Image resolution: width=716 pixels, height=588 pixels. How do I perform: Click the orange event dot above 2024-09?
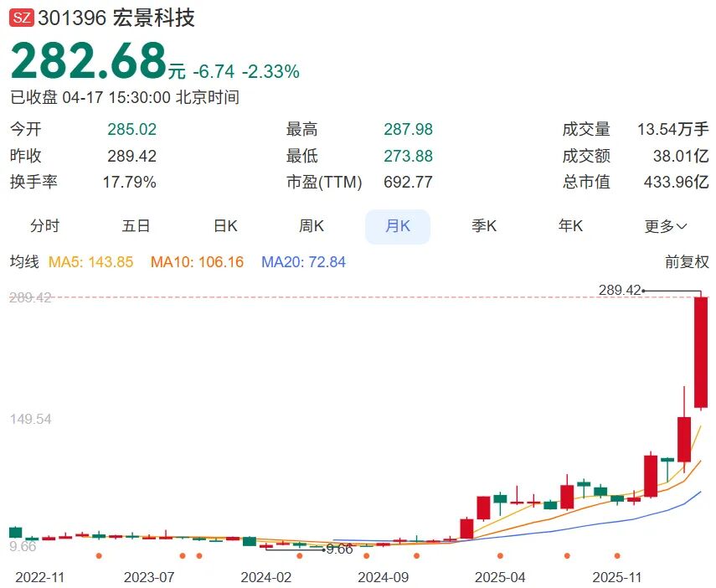pyautogui.click(x=366, y=555)
